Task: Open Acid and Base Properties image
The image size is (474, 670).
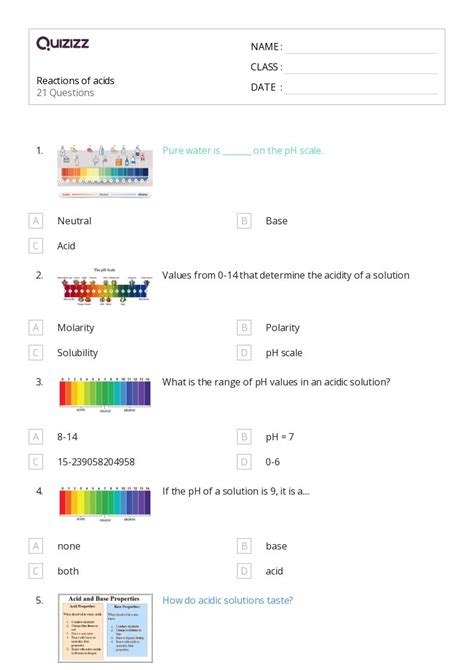Action: (x=105, y=628)
